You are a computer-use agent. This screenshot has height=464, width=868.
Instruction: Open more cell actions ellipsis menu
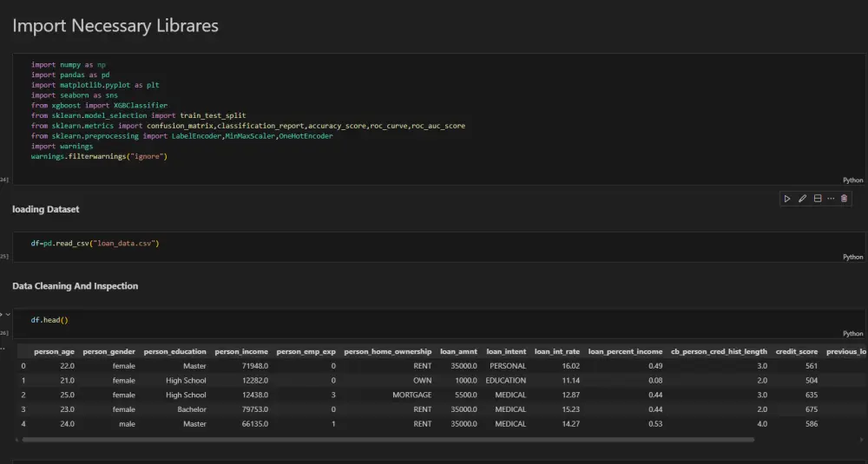coord(831,199)
